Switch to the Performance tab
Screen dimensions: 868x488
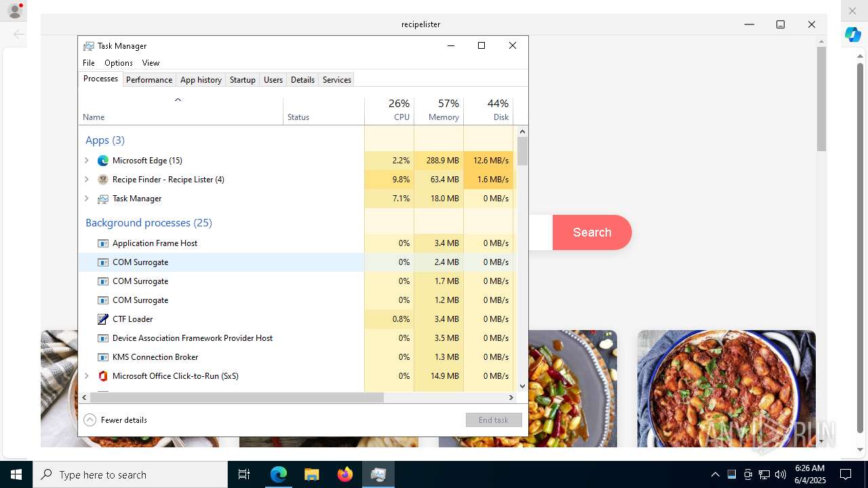pos(149,80)
